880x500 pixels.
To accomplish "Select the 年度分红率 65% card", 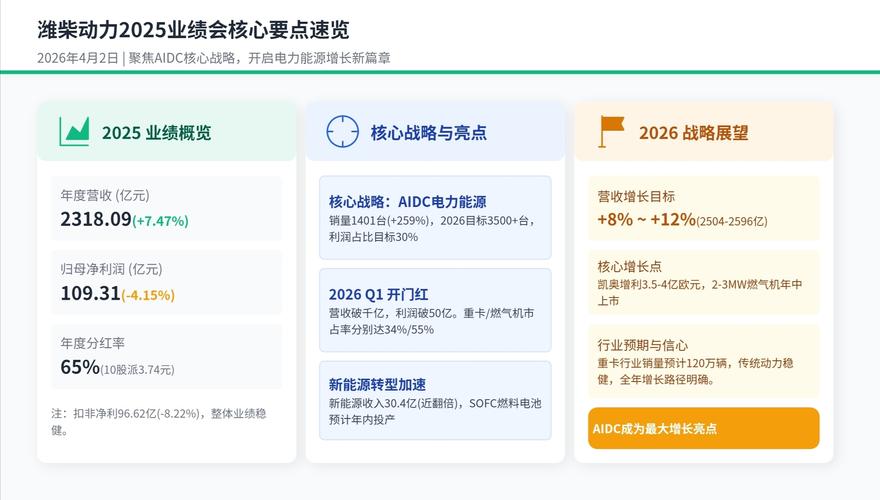I will (166, 356).
